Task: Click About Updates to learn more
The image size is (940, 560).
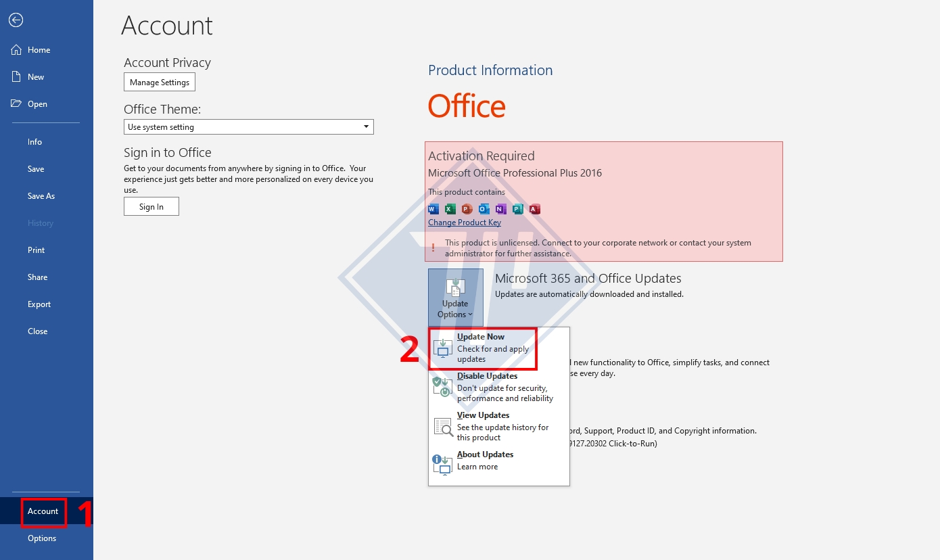Action: click(485, 460)
